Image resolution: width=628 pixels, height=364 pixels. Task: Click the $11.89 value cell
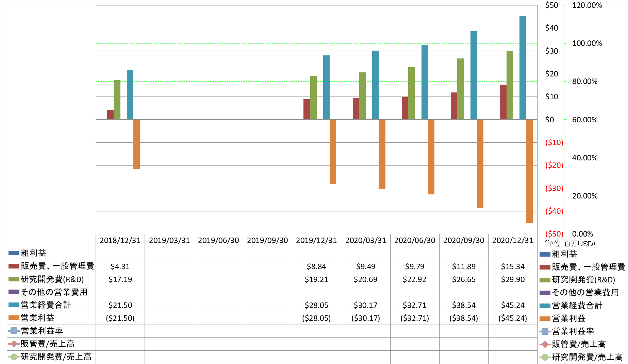464,266
